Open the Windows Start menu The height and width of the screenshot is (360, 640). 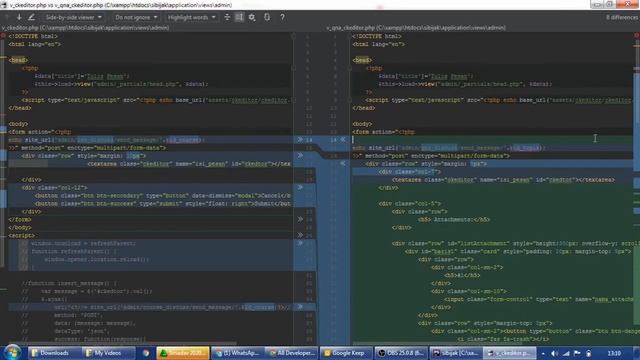pos(12,352)
